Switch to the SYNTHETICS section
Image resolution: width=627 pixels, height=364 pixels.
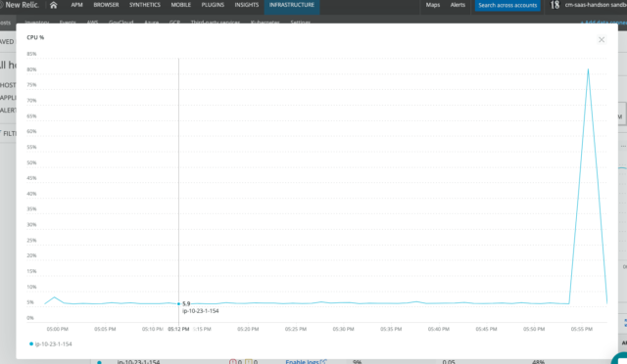pyautogui.click(x=145, y=5)
